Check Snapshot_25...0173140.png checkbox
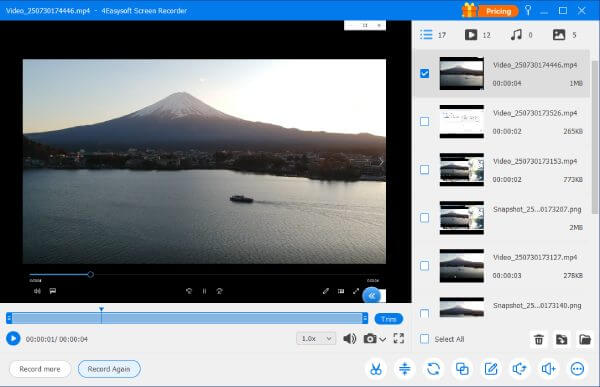Screen dimensions: 600x387 coord(424,314)
